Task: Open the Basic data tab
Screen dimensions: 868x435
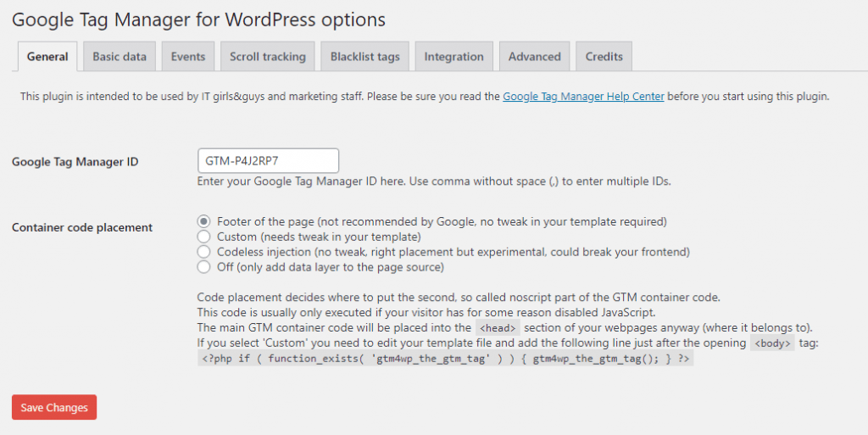Action: (120, 57)
